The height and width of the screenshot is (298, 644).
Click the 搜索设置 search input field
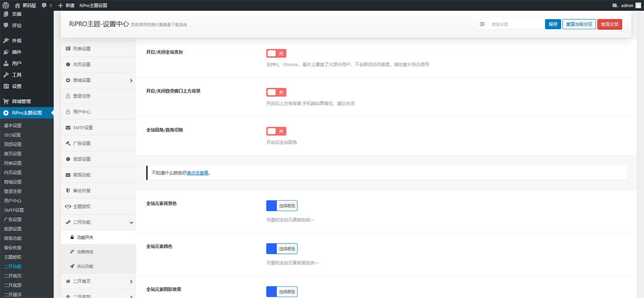[x=515, y=24]
